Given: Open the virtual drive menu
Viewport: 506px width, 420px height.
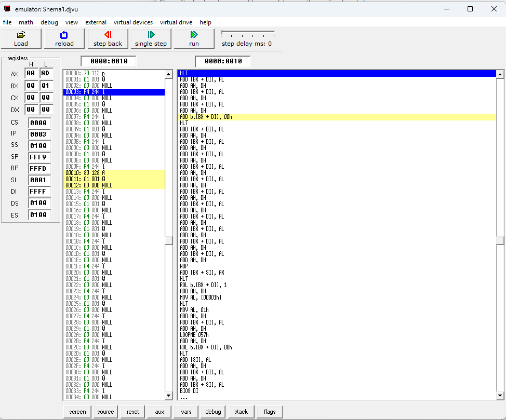Looking at the screenshot, I should pos(176,22).
